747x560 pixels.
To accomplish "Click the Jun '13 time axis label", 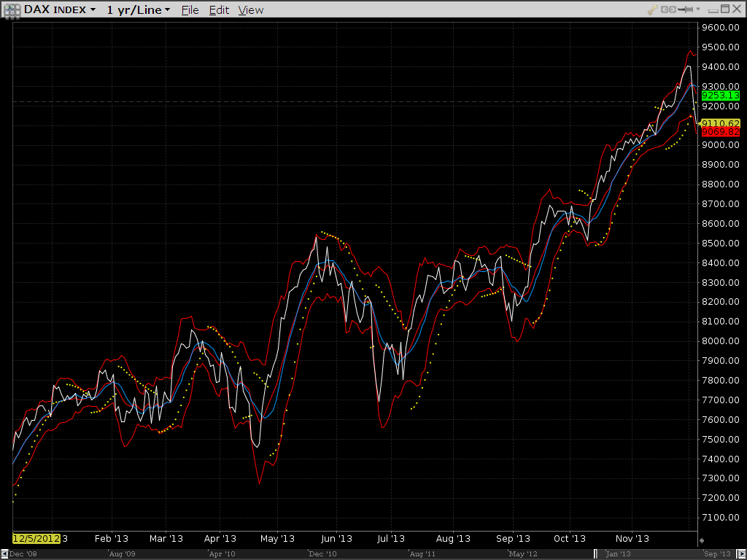I will point(336,539).
